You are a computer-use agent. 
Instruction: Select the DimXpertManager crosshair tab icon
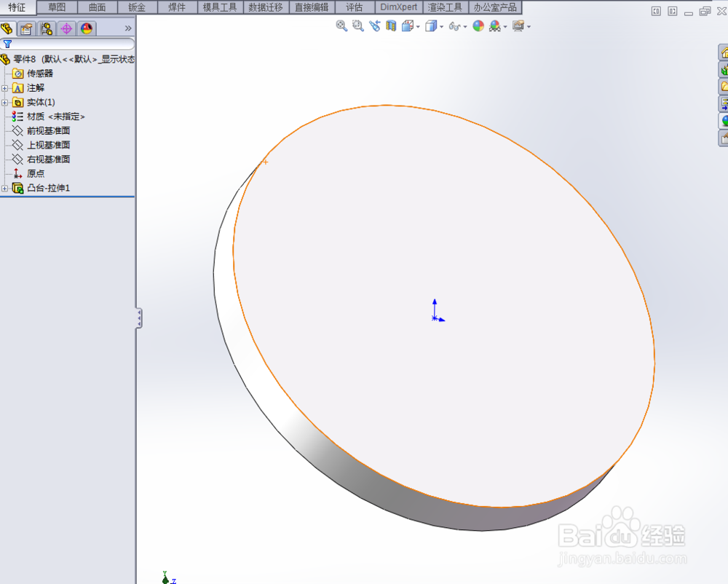[x=66, y=29]
